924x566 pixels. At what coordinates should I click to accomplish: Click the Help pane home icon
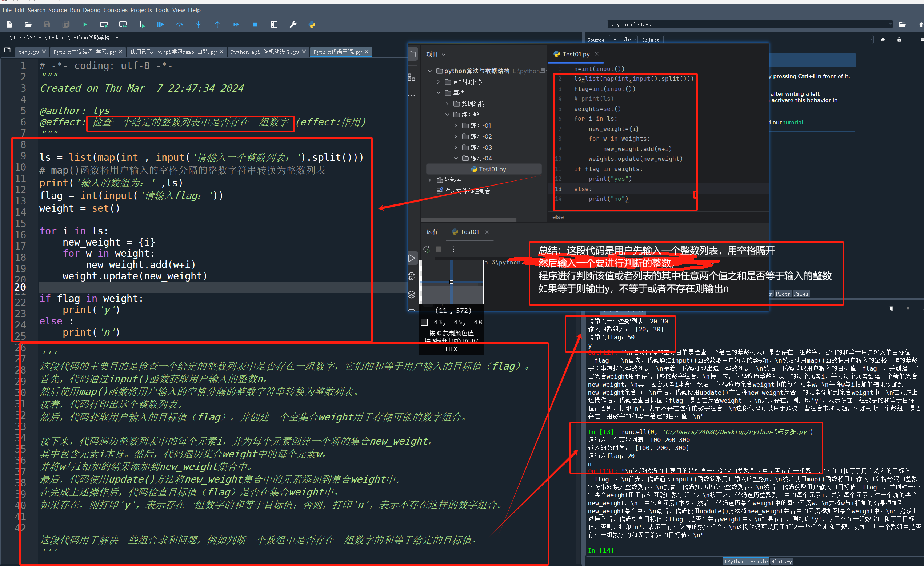point(883,39)
